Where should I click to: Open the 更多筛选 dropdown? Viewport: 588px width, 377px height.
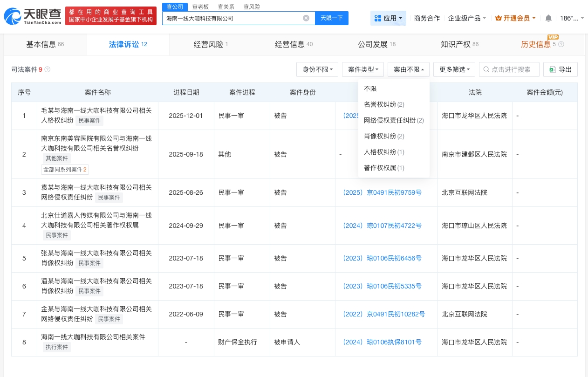tap(454, 69)
